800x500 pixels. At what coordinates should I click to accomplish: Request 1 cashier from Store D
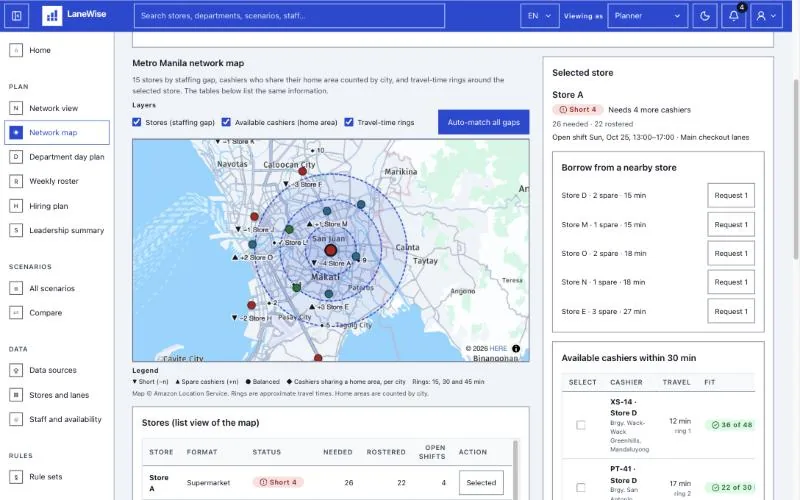pos(731,195)
